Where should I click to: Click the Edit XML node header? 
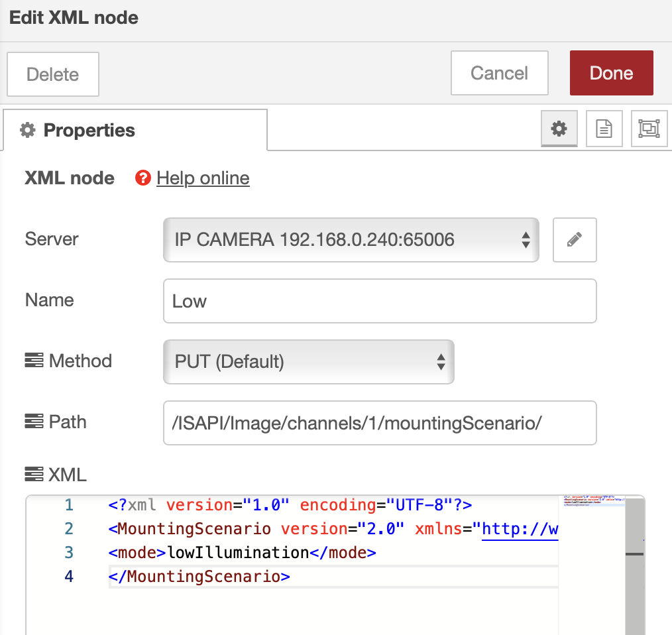(x=73, y=18)
